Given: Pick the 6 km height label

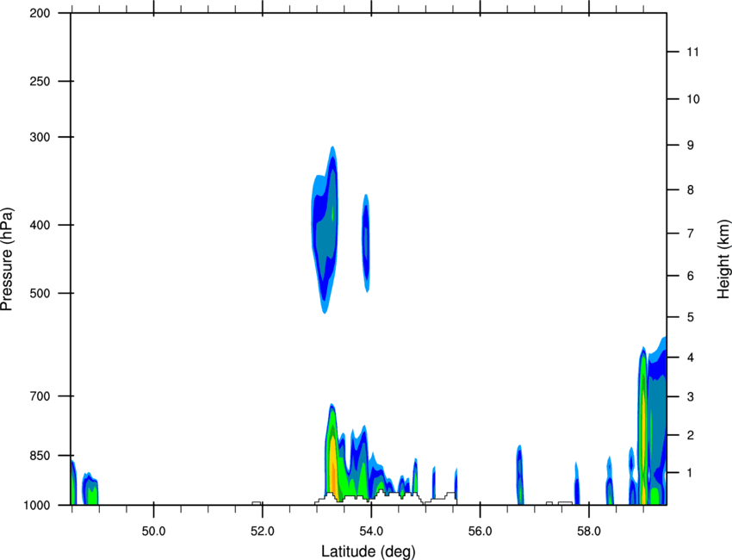Looking at the screenshot, I should tap(691, 276).
